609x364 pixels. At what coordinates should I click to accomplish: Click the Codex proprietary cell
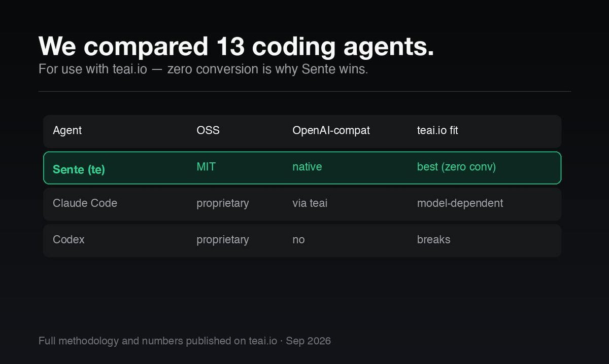pos(222,240)
